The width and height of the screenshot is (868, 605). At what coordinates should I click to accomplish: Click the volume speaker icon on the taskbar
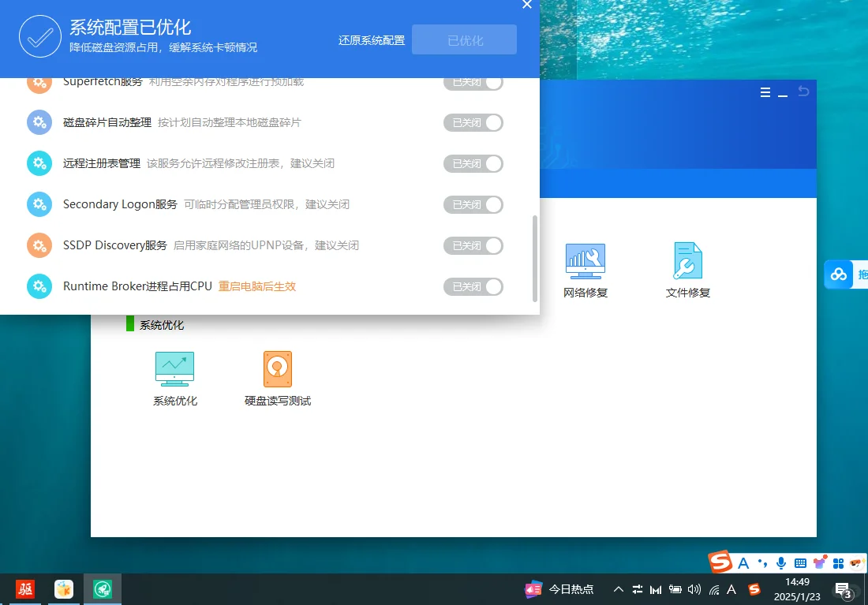[x=694, y=589]
